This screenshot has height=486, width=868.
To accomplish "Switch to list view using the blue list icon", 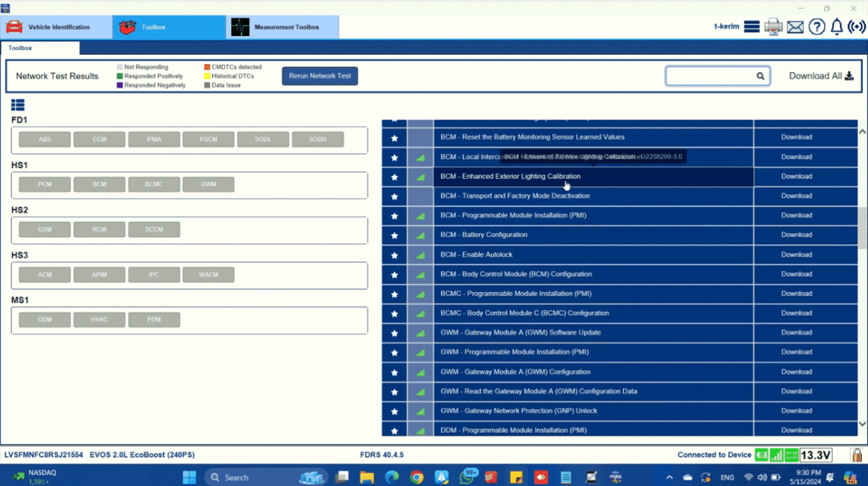I will tap(18, 105).
